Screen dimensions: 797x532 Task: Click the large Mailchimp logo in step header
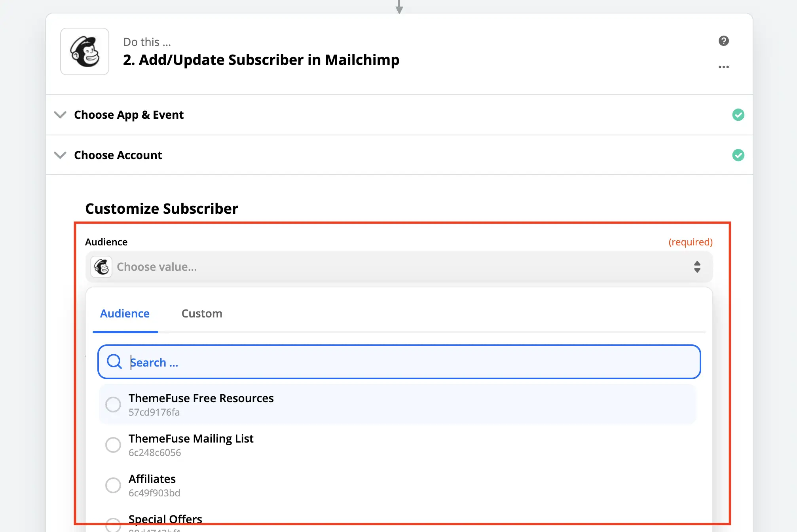85,51
